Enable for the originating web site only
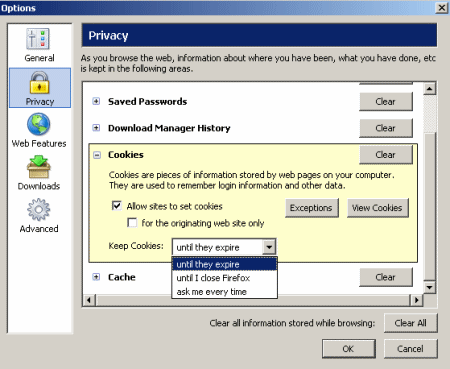The height and width of the screenshot is (369, 450). [132, 223]
